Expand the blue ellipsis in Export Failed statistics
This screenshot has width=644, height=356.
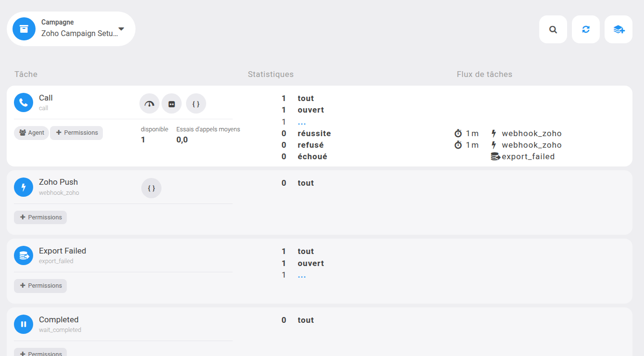(x=302, y=275)
